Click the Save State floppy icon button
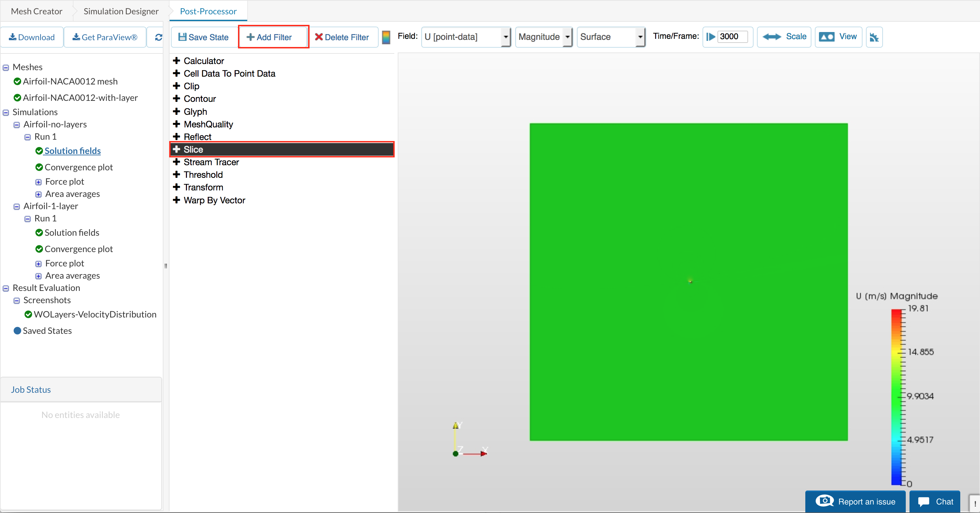The width and height of the screenshot is (980, 513). [x=204, y=37]
